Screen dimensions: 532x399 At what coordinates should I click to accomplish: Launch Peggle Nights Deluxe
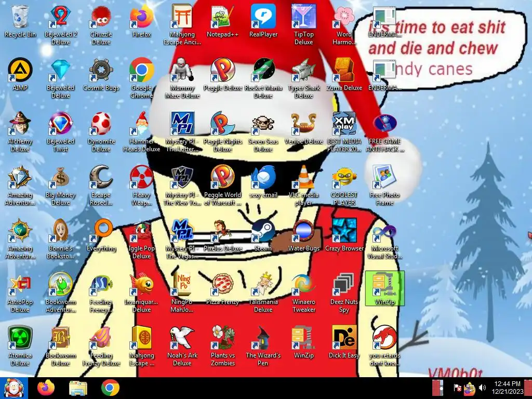(x=222, y=132)
